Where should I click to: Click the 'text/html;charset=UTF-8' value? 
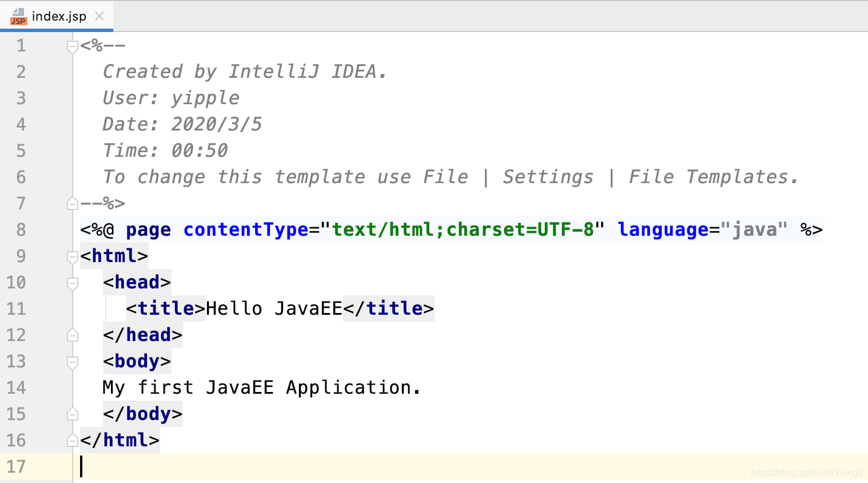463,229
